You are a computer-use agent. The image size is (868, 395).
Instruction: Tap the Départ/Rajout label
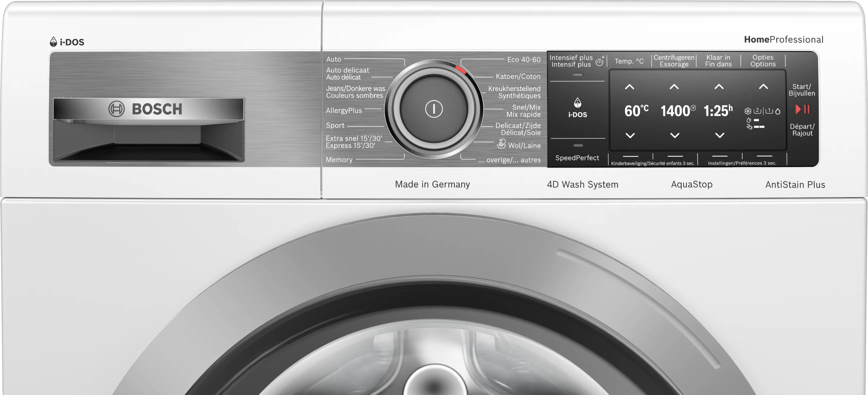[x=802, y=130]
